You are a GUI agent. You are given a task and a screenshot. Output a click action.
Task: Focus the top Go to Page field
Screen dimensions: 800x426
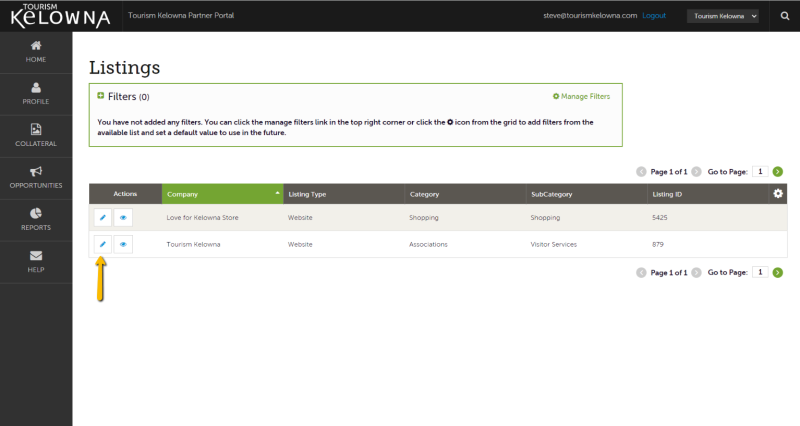tap(760, 171)
